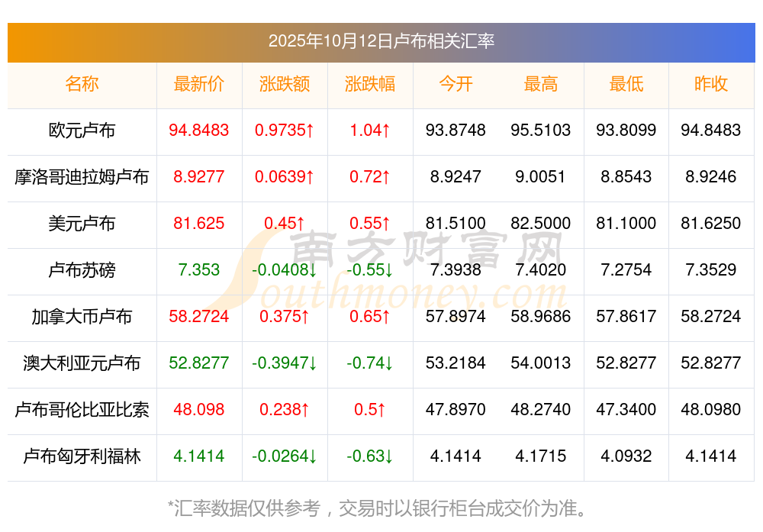
Task: Click the low price 81.1000
Action: coord(626,223)
